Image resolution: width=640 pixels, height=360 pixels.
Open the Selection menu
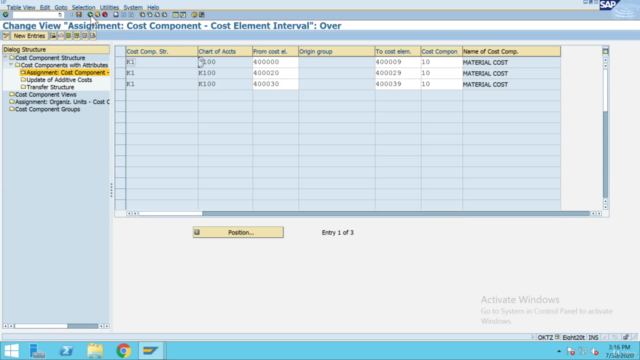[x=83, y=7]
